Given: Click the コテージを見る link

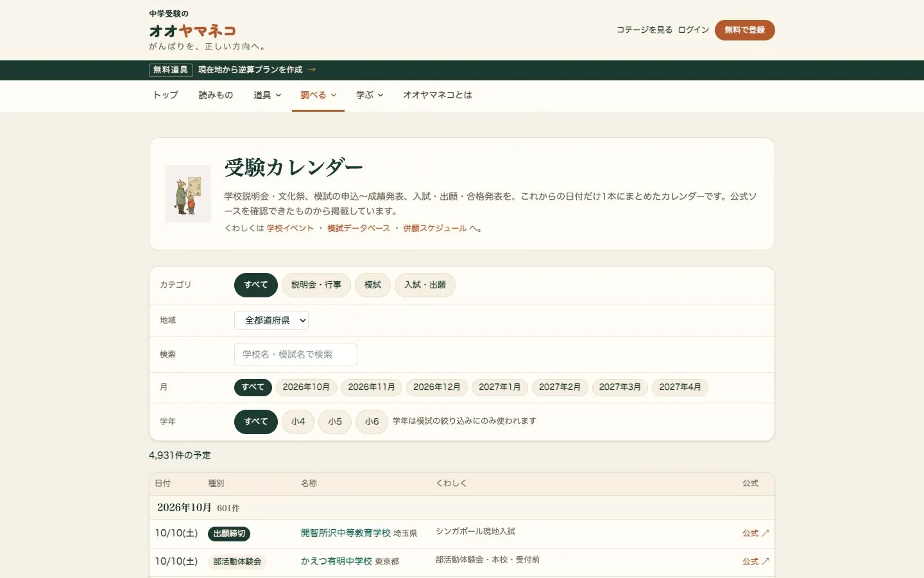Looking at the screenshot, I should (644, 30).
